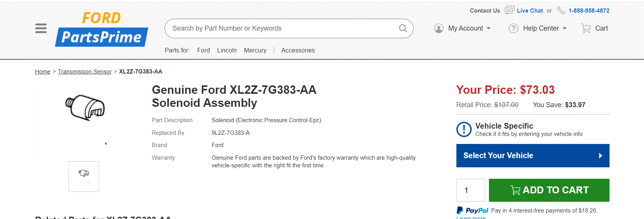Click the ADD TO CART button
Image resolution: width=644 pixels, height=219 pixels.
coord(549,190)
